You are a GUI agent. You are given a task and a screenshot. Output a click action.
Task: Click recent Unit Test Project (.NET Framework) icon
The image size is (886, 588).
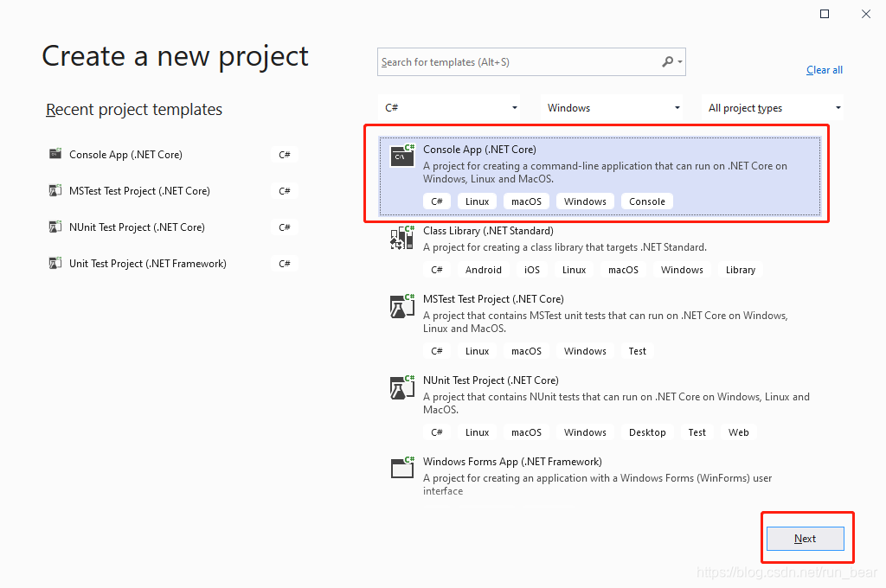(x=55, y=263)
